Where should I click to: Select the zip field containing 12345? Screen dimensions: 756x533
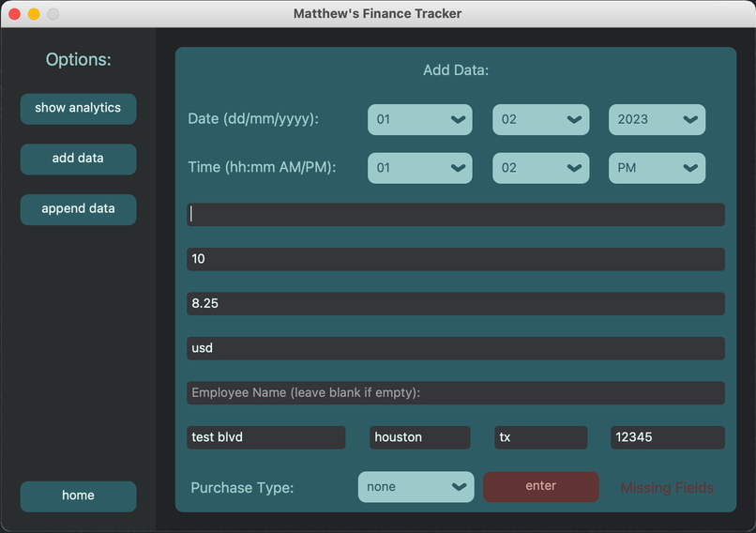pyautogui.click(x=668, y=437)
